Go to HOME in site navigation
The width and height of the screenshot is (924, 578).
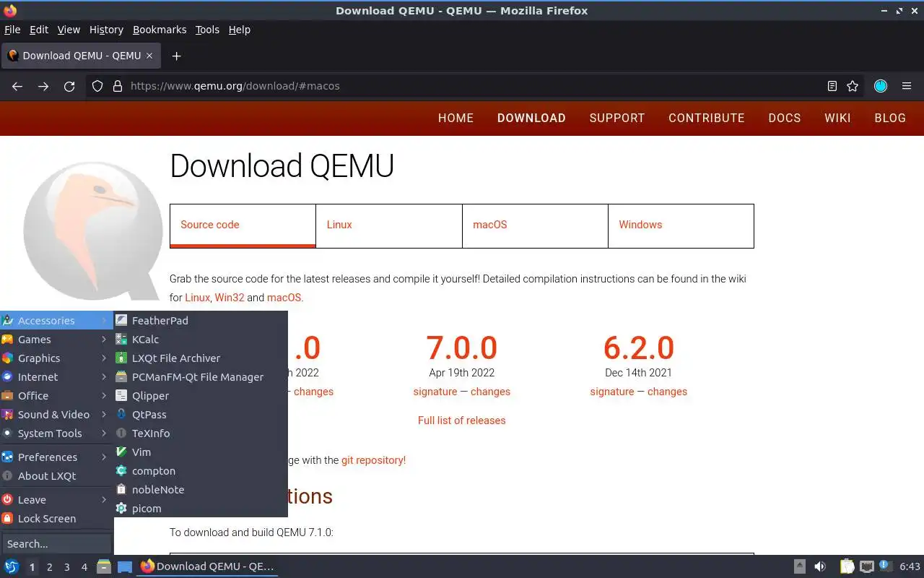click(x=456, y=118)
